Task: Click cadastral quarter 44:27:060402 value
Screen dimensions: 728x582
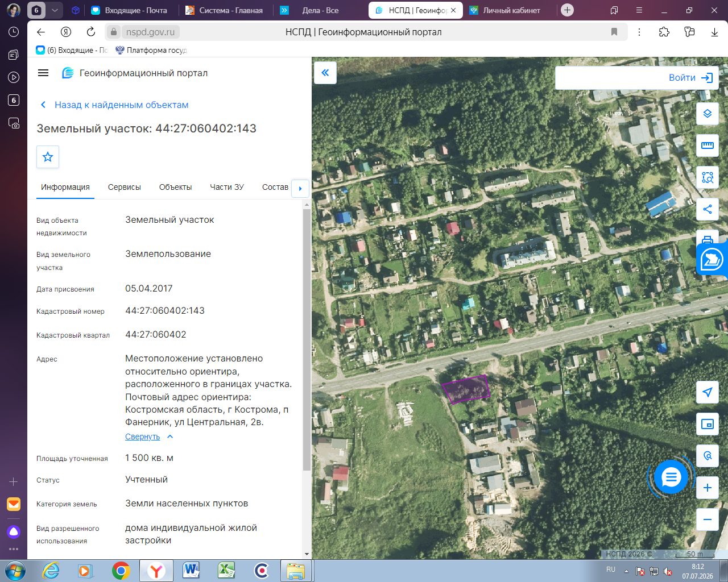Action: 156,334
